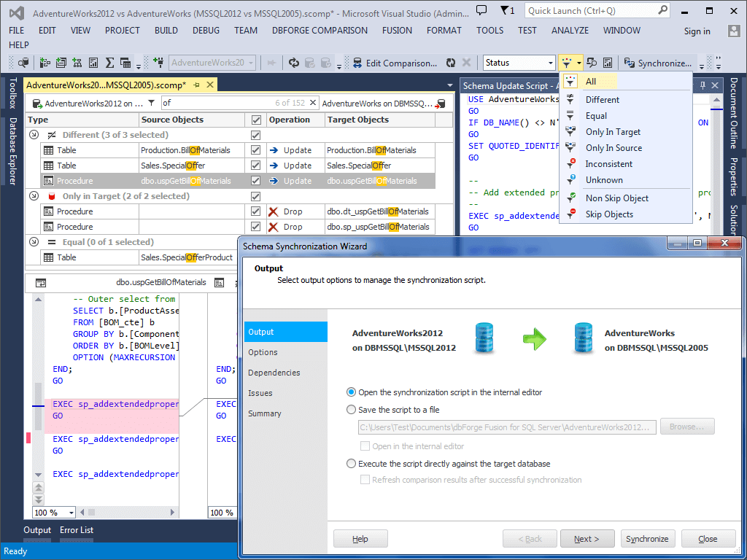Uncheck dbo.sp_uspGetBillOfMaterials row checkbox
The height and width of the screenshot is (560, 747).
tap(256, 227)
